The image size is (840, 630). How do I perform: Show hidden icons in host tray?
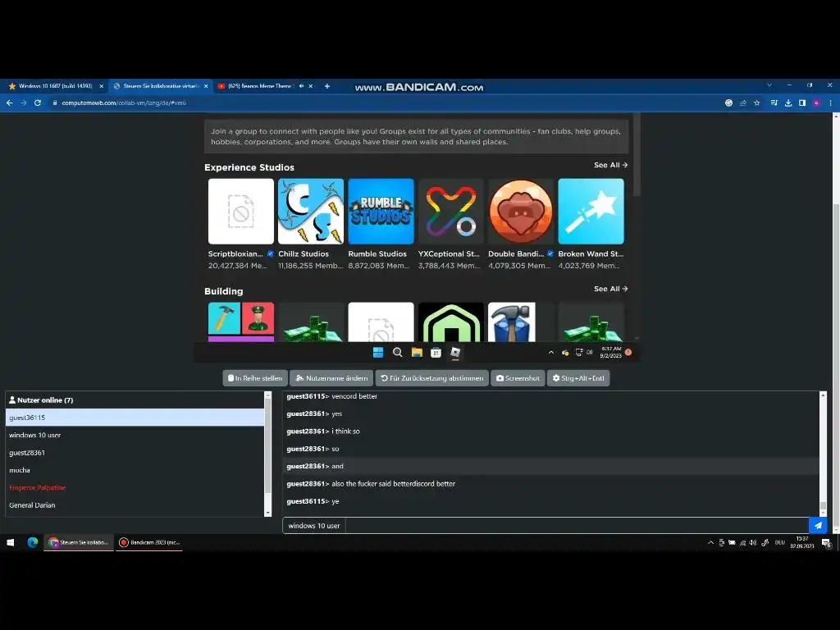point(711,543)
